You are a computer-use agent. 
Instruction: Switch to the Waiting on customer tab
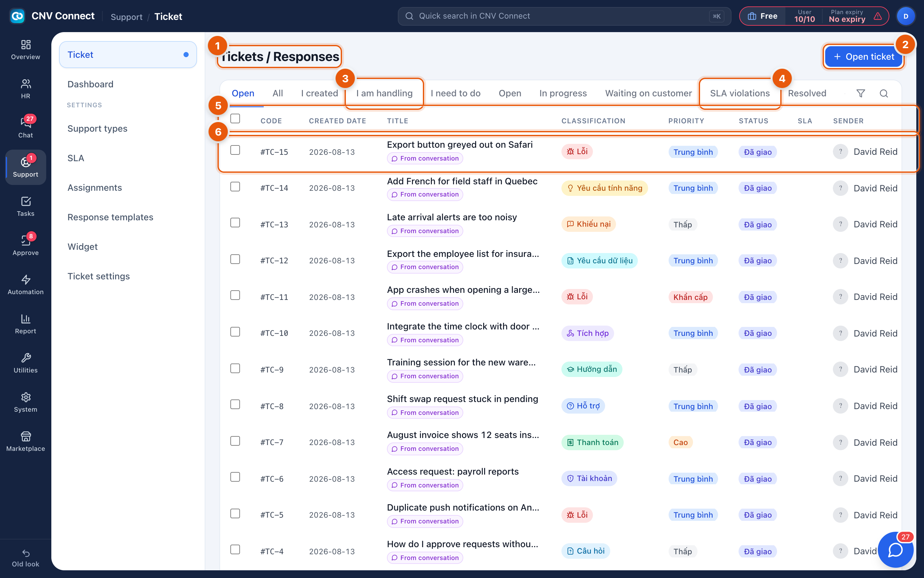pyautogui.click(x=648, y=93)
